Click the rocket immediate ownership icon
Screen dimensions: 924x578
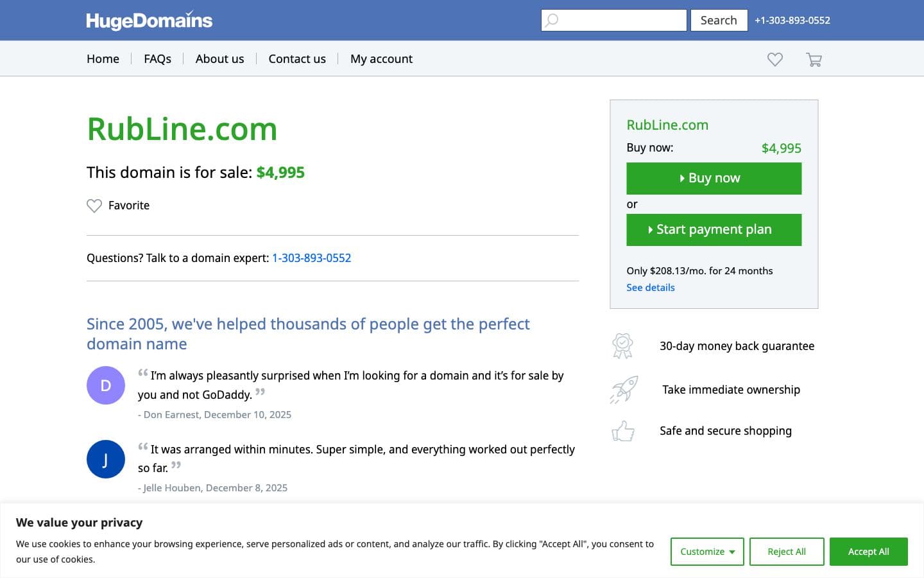coord(624,389)
